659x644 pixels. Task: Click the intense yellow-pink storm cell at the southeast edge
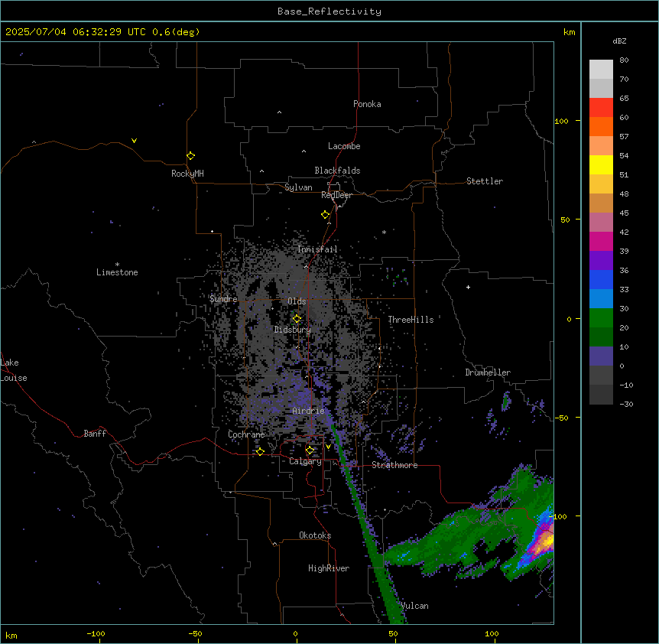(x=544, y=541)
